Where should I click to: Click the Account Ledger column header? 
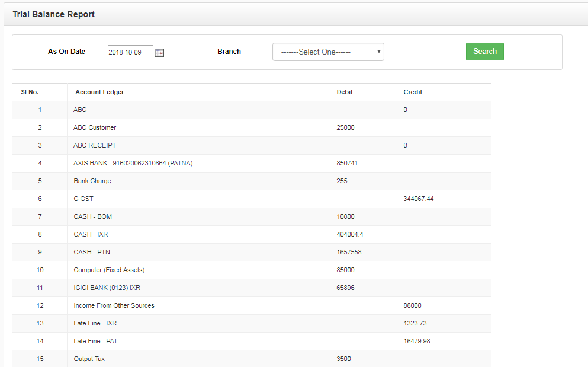(x=99, y=92)
